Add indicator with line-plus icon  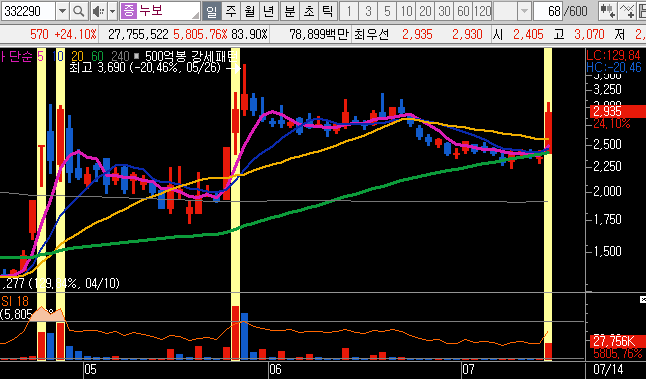626,11
